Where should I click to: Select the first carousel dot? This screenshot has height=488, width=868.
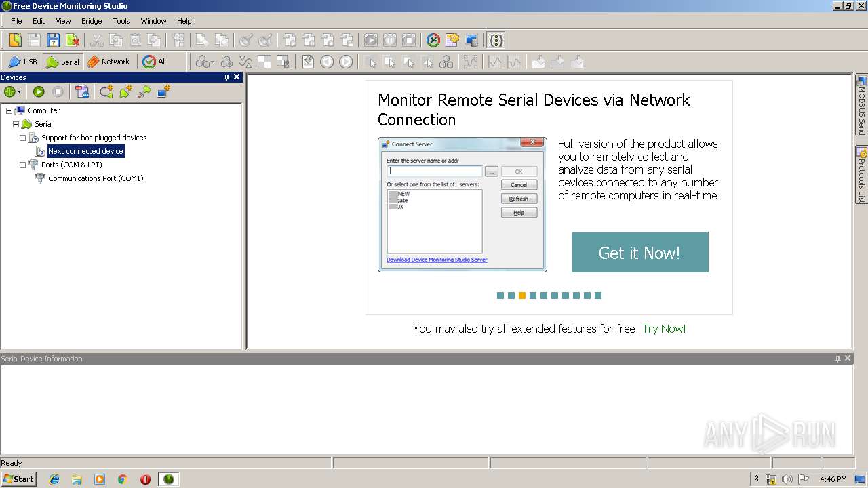click(500, 296)
